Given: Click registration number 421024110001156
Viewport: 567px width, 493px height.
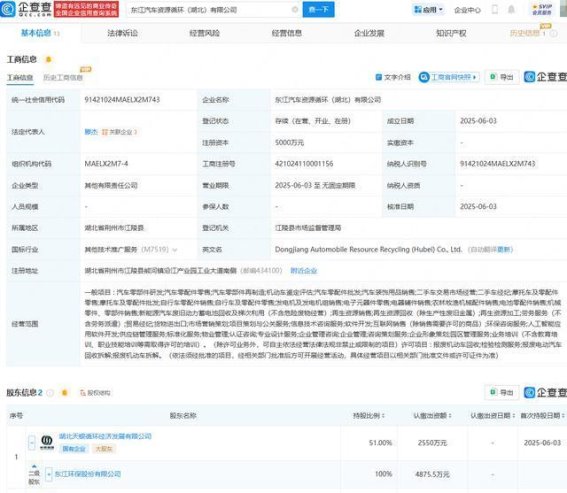Looking at the screenshot, I should tap(304, 164).
